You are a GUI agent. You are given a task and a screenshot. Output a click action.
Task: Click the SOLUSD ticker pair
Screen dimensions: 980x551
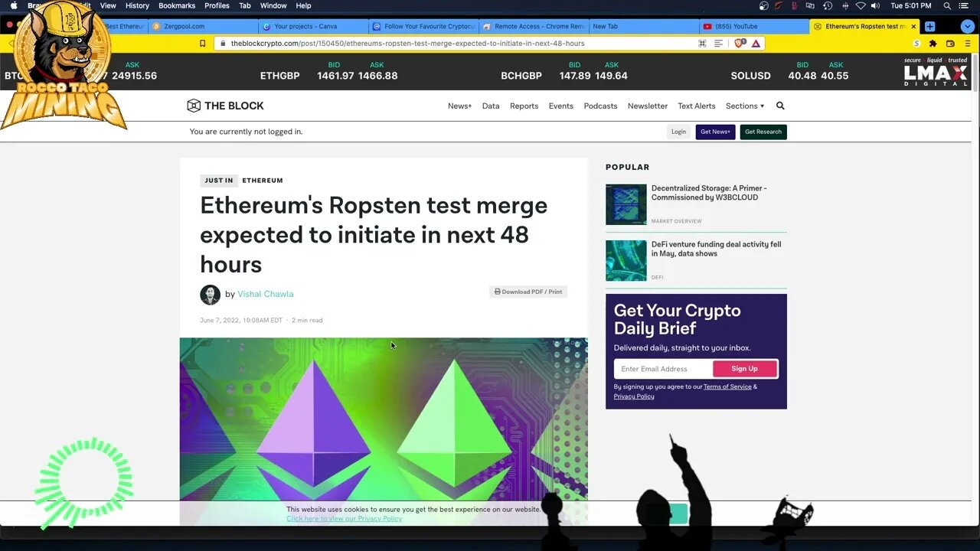point(750,76)
